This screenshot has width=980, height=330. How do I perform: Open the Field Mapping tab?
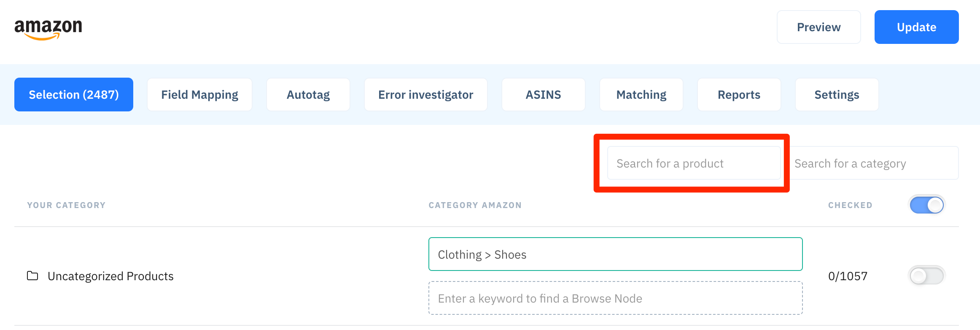click(199, 95)
